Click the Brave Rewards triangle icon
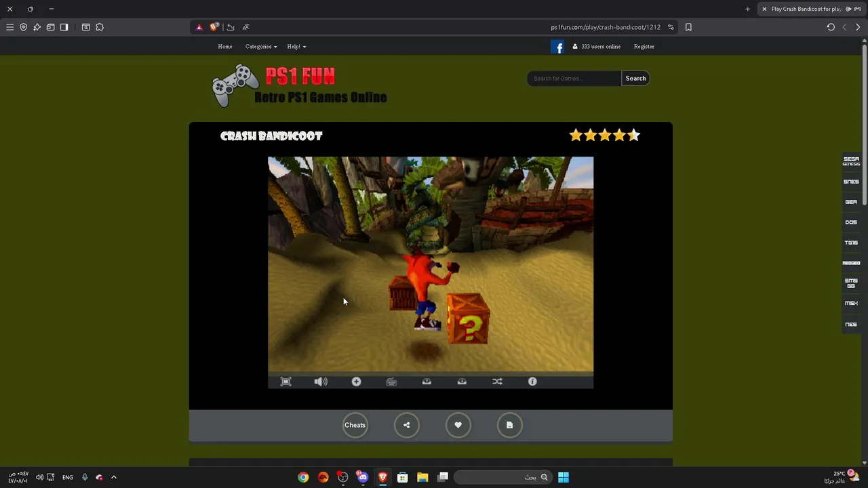Image resolution: width=868 pixels, height=488 pixels. 199,27
